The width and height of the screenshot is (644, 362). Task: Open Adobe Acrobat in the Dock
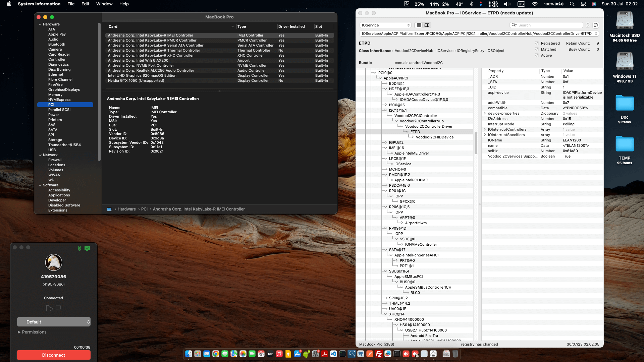[324, 354]
